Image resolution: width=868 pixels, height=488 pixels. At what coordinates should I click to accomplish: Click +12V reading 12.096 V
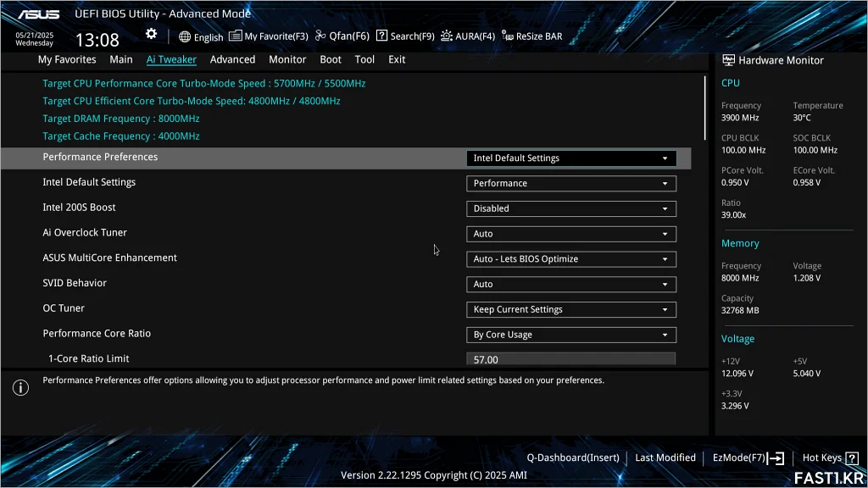737,374
